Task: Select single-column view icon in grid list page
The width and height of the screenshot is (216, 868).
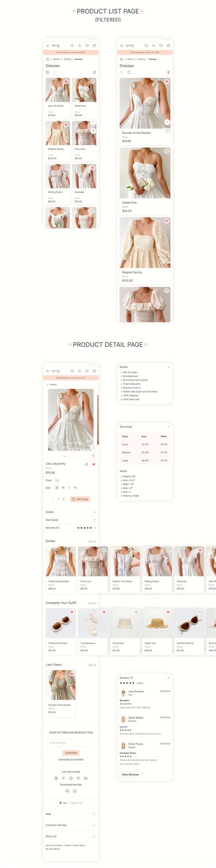Action: tap(55, 72)
